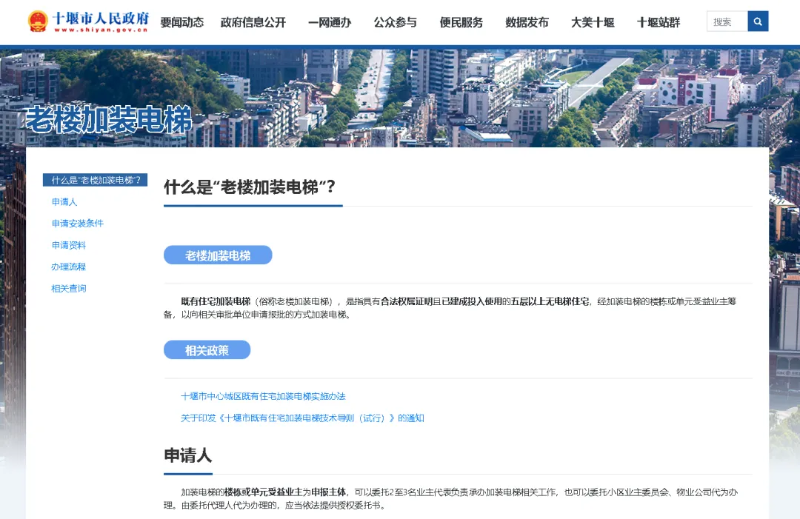Open the 公众参与 menu
Image resolution: width=800 pixels, height=519 pixels.
coord(395,22)
